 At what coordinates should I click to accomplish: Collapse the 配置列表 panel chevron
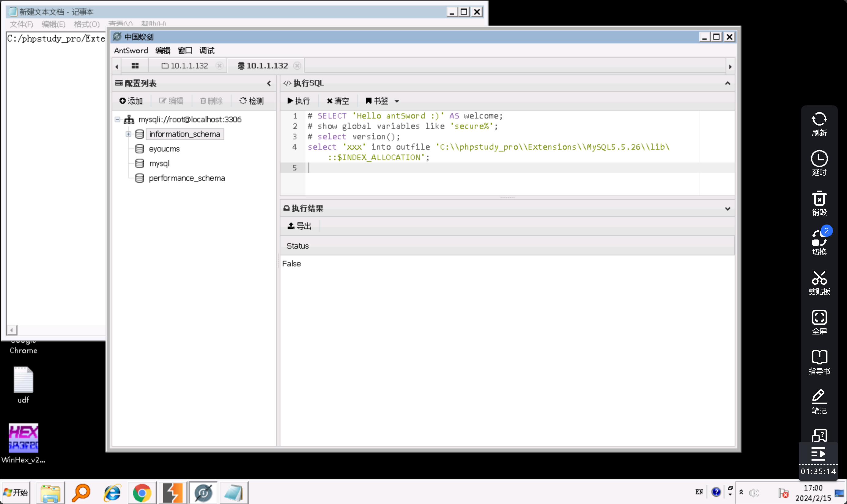[x=269, y=84]
